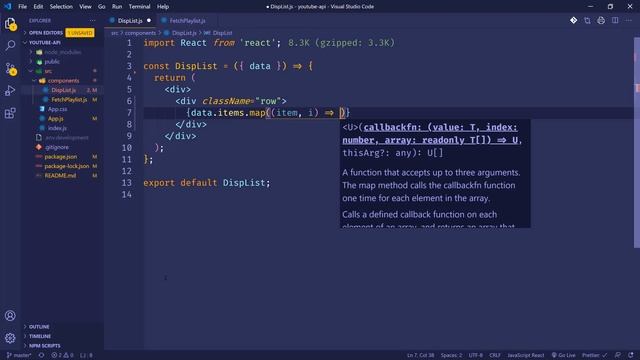Open the File menu

[22, 7]
